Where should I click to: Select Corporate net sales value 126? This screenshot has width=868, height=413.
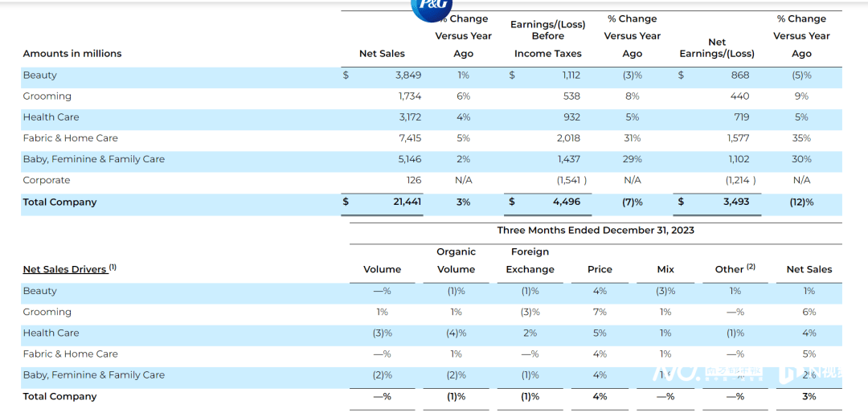413,181
